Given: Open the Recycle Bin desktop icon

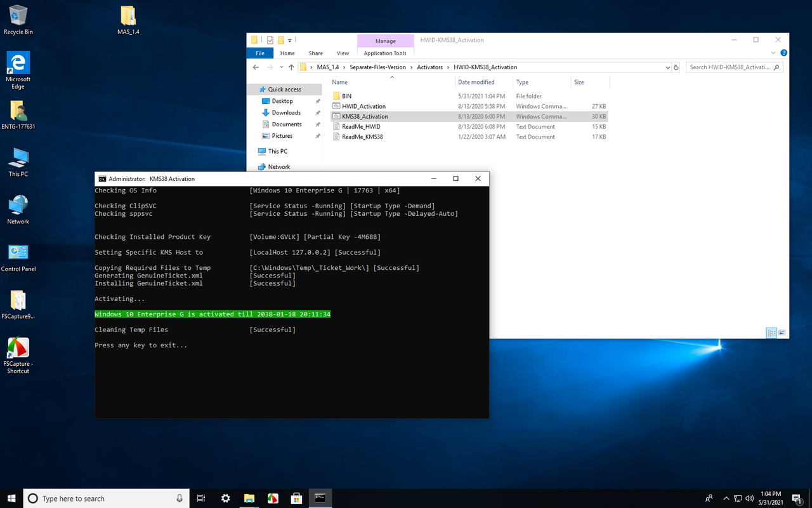Looking at the screenshot, I should pyautogui.click(x=18, y=19).
